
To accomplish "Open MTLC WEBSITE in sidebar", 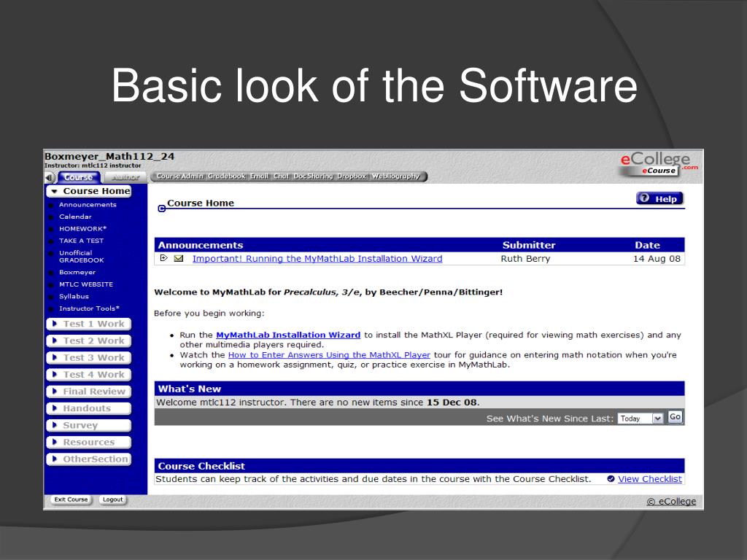I will [x=86, y=284].
